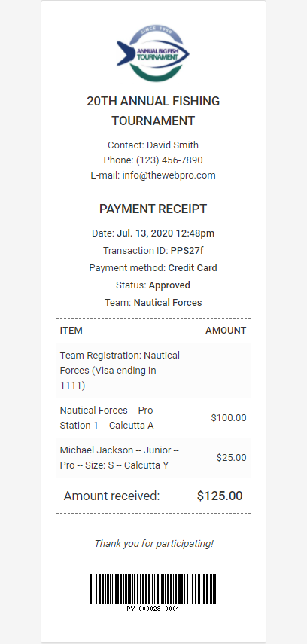The image size is (307, 644).
Task: Click the info@thewebpro.com email address
Action: click(169, 175)
